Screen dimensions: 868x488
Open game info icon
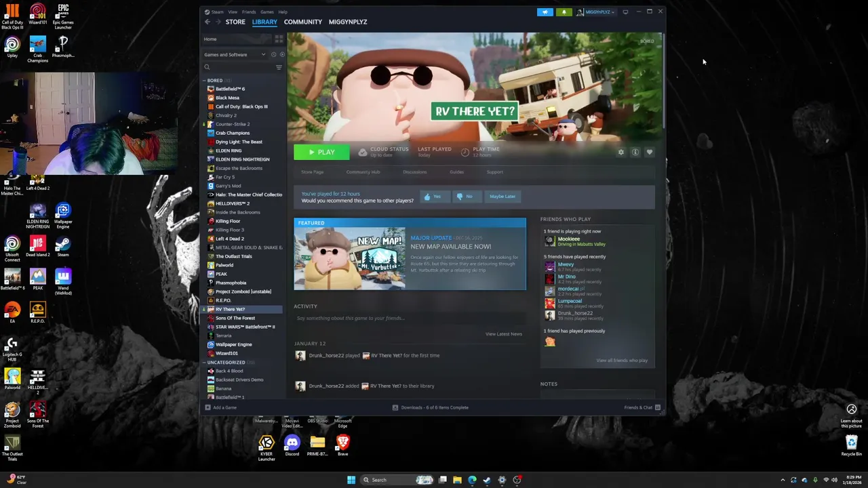coord(635,152)
